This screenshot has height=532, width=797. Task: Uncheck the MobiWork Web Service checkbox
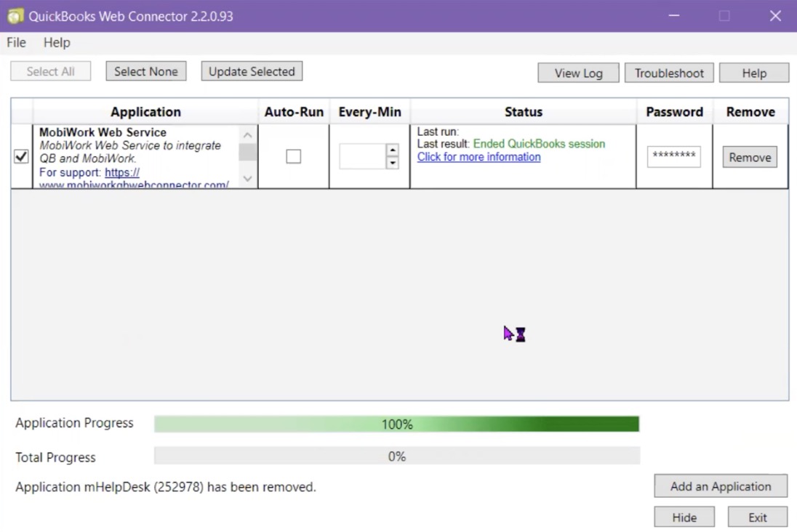pos(21,156)
